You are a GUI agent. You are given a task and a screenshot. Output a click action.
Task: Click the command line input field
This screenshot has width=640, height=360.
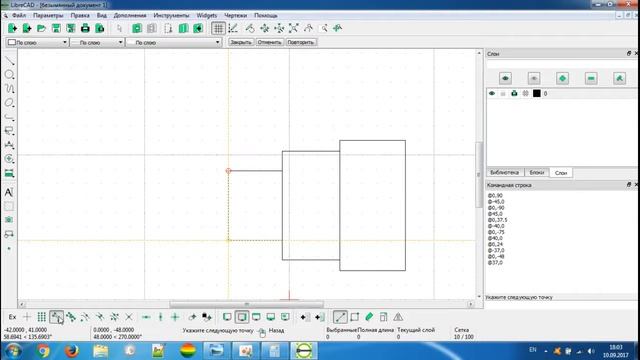[x=561, y=304]
